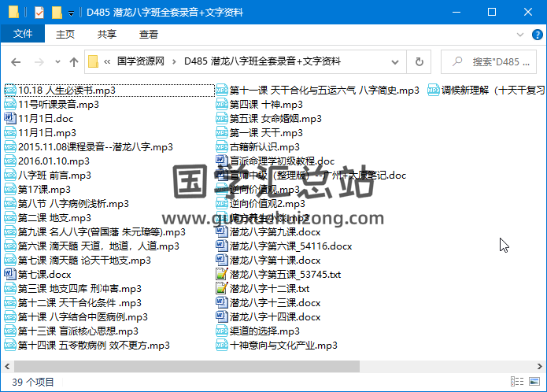Select file 八字班 前言.mp3
The height and width of the screenshot is (392, 547).
tap(48, 175)
